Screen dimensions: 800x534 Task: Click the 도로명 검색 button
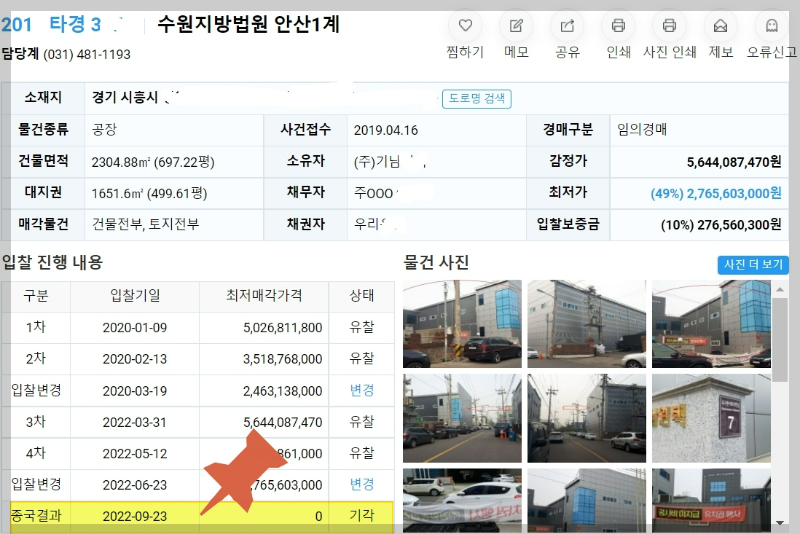coord(477,98)
